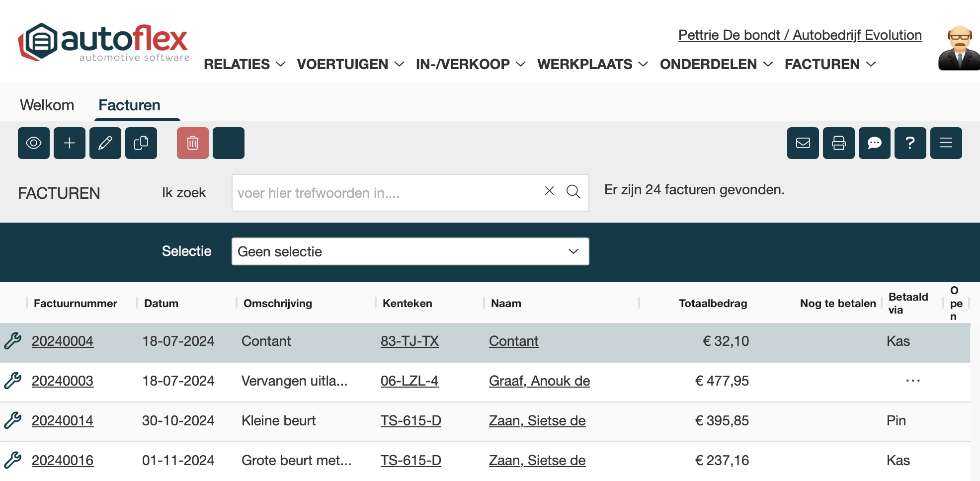The image size is (980, 481).
Task: Duplicate invoice using the copy icon
Action: (x=141, y=143)
